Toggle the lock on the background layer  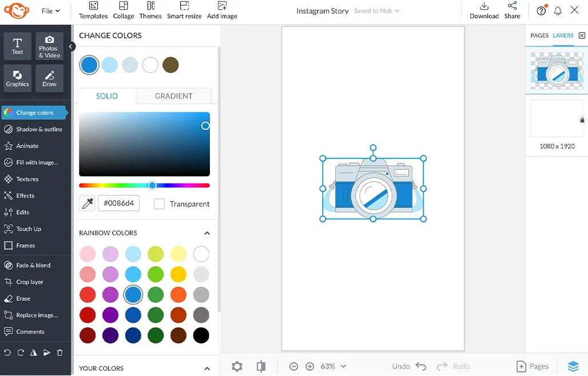coord(582,120)
